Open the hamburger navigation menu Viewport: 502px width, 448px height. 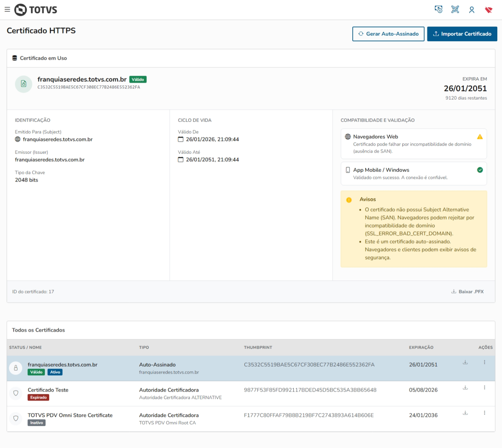pyautogui.click(x=7, y=10)
